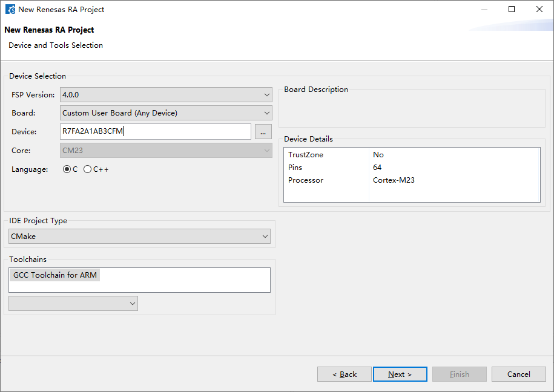Select GCC Toolchain for ARM entry
Screen dimensions: 554x392
click(54, 275)
